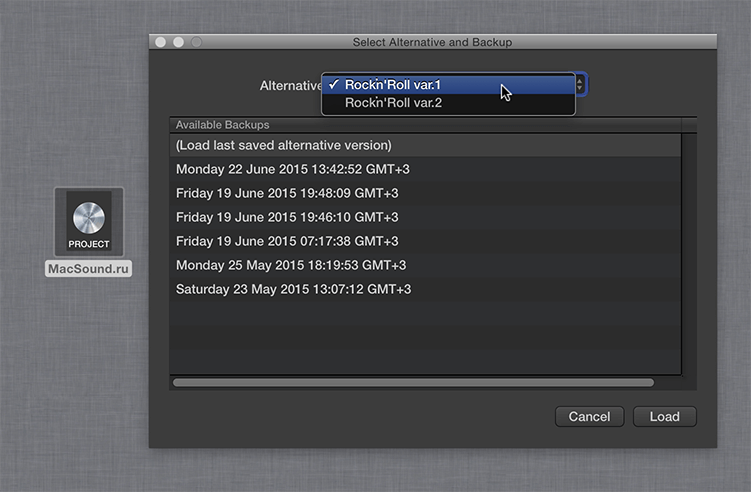Click the Load button
The width and height of the screenshot is (751, 492).
[x=664, y=416]
